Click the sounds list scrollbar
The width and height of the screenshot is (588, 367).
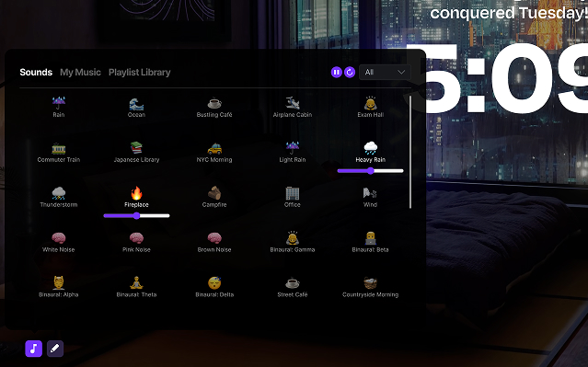click(x=410, y=152)
